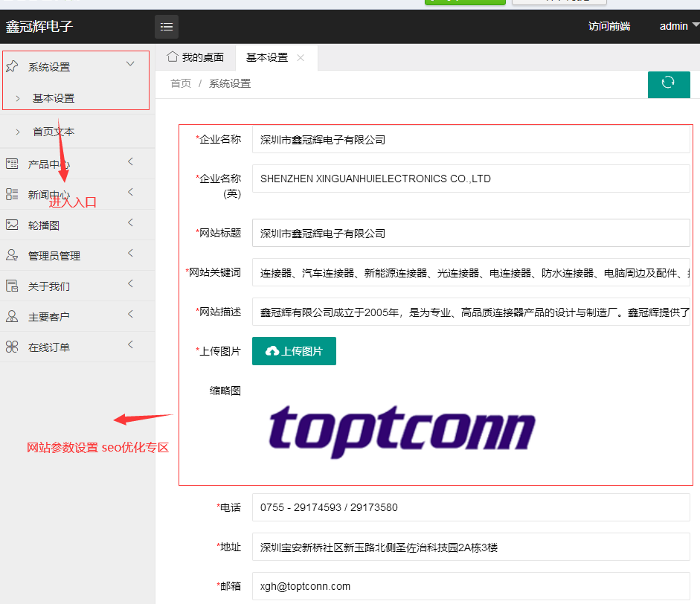The height and width of the screenshot is (604, 700).
Task: Select 基本设置 in the sidebar
Action: point(54,98)
